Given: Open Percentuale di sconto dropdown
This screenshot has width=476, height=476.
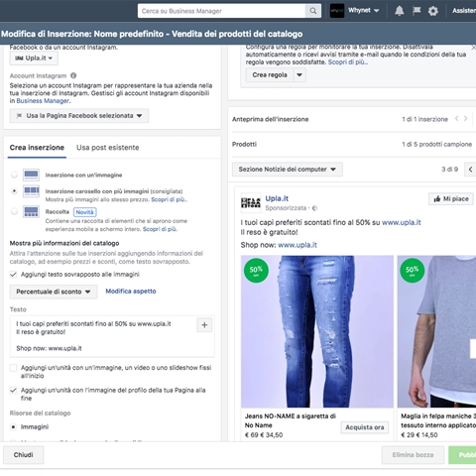Looking at the screenshot, I should click(54, 292).
